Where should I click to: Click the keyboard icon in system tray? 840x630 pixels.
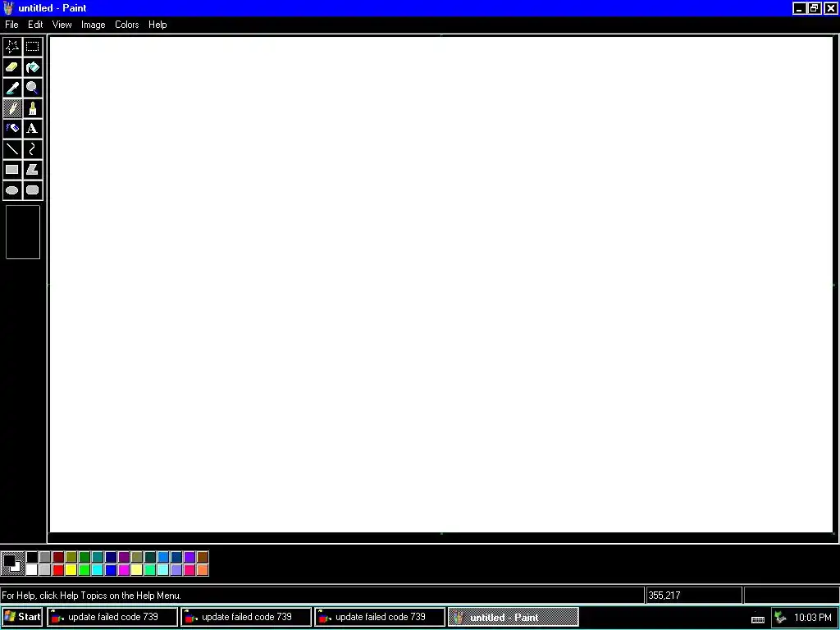point(757,619)
